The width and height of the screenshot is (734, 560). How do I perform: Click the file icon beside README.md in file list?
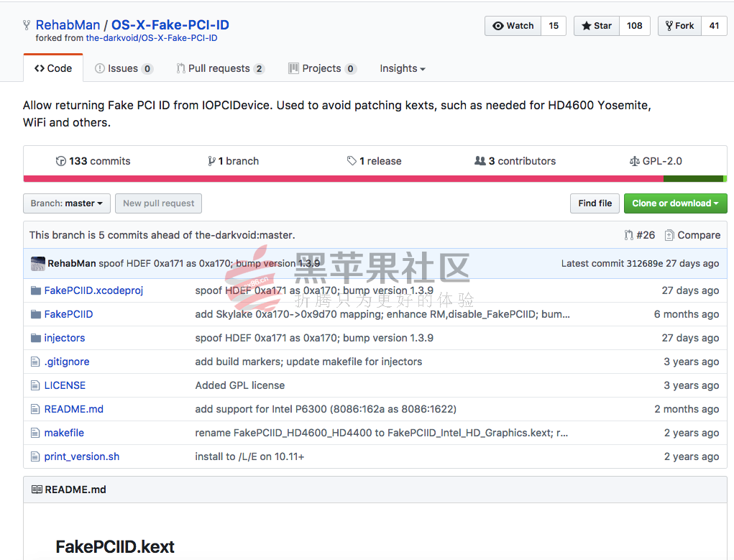35,409
